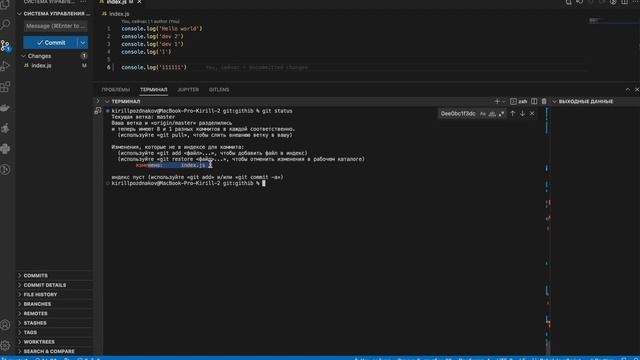
Task: Click the zsh terminal shell icon
Action: pos(513,101)
